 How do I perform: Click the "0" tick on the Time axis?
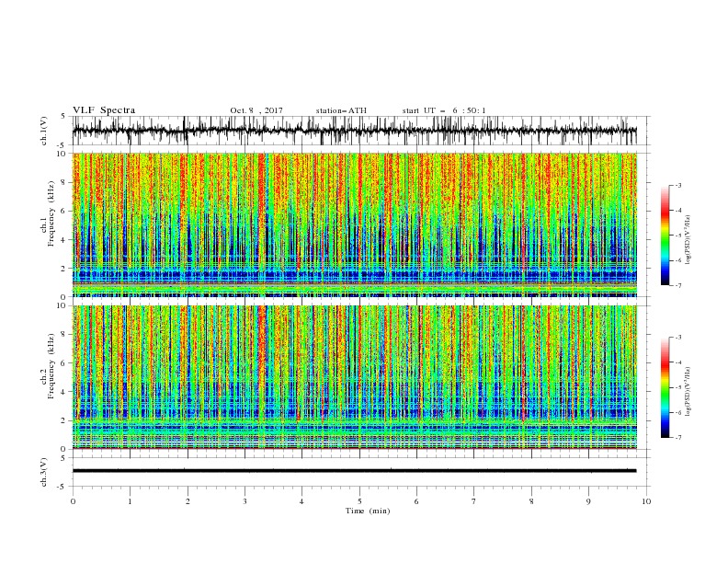(73, 501)
